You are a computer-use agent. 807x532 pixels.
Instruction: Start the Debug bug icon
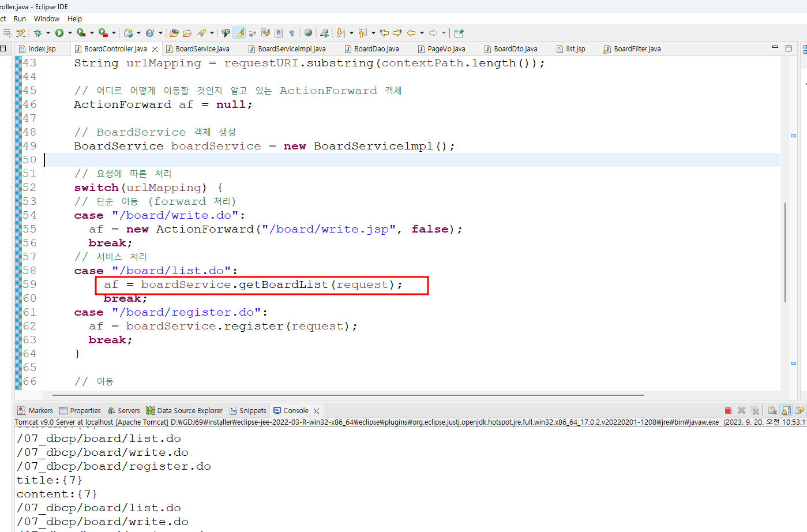point(38,33)
